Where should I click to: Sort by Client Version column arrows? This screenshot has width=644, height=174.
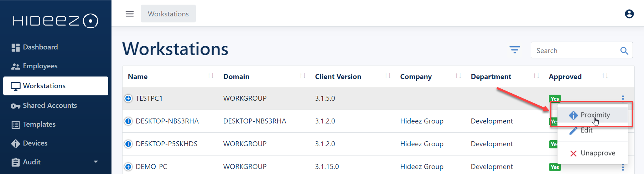[x=388, y=76]
